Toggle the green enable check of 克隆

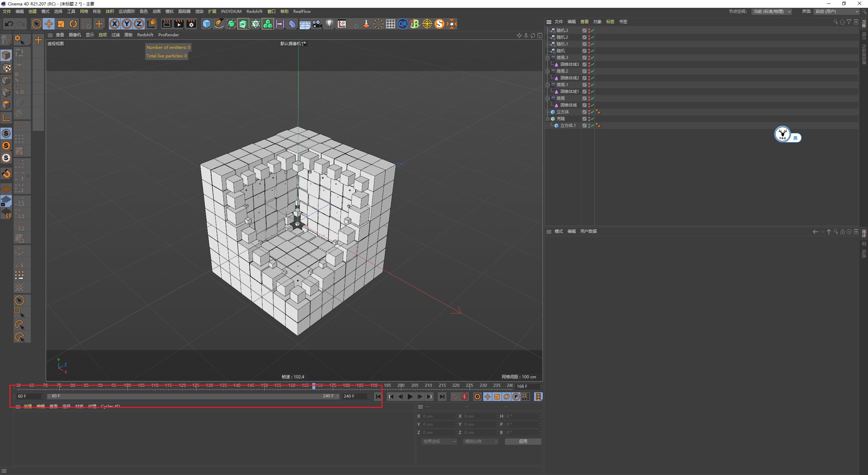[x=592, y=119]
